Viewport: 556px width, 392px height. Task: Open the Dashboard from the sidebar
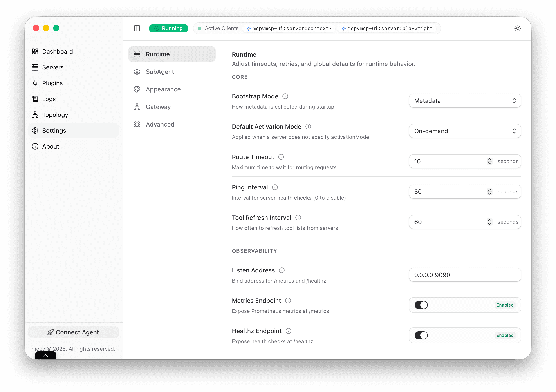pyautogui.click(x=57, y=51)
